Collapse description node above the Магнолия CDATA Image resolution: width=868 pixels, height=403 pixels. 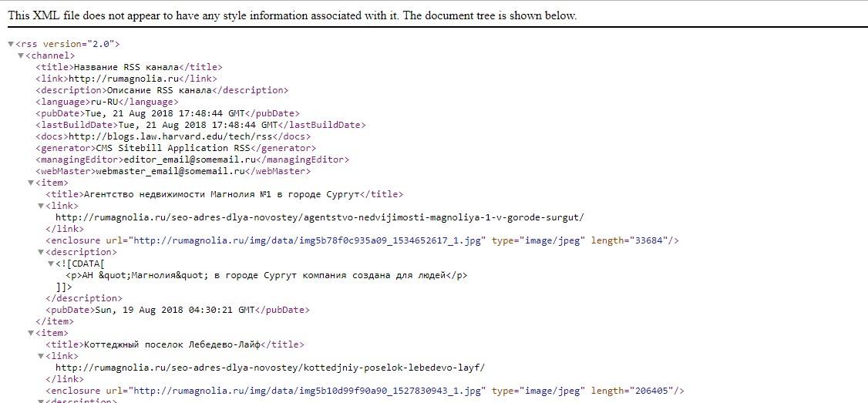click(x=40, y=253)
